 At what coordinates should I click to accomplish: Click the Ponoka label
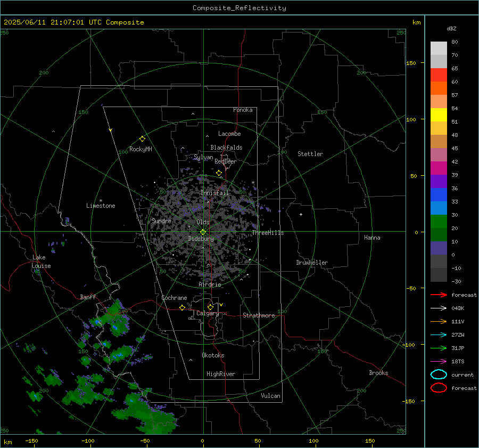(243, 110)
